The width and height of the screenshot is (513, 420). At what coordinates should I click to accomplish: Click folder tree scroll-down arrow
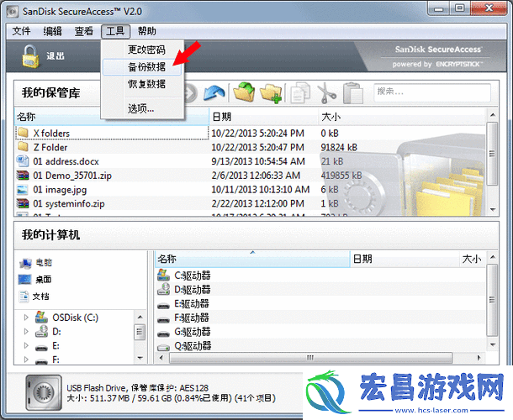coord(140,358)
